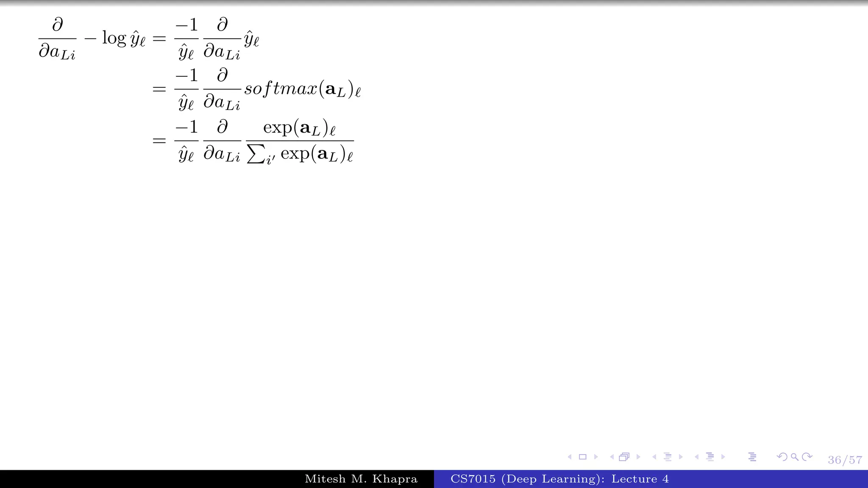The width and height of the screenshot is (868, 488).
Task: Go to next subsection arrow
Action: tap(681, 457)
